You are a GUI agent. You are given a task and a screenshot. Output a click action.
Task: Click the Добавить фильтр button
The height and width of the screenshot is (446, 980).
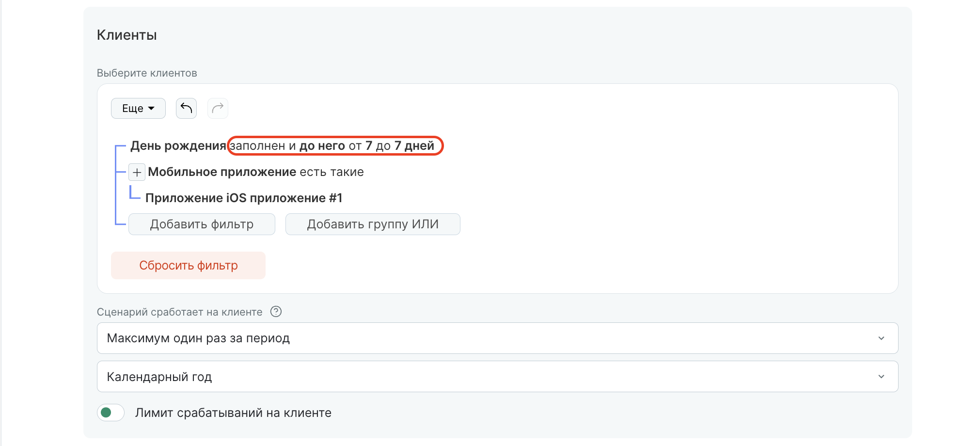point(202,224)
